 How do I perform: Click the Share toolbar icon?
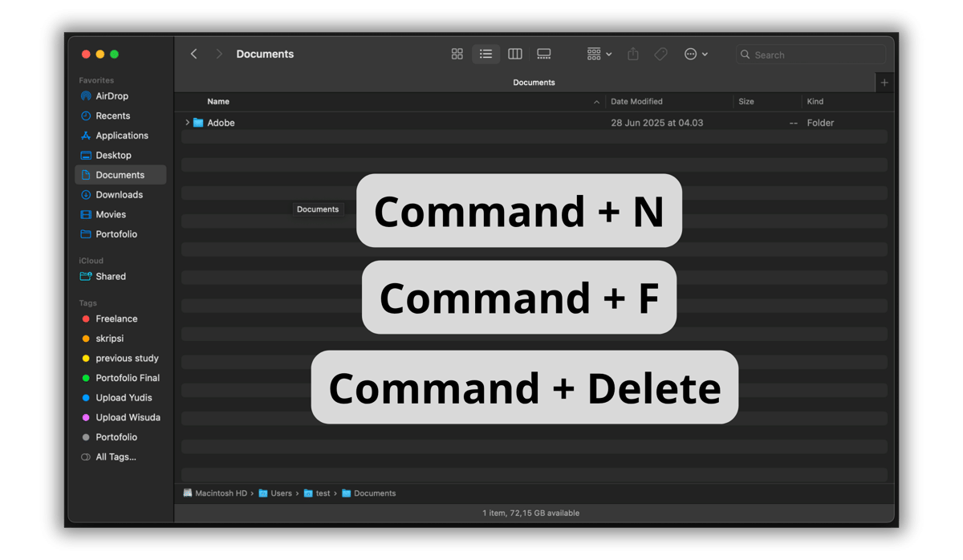633,54
